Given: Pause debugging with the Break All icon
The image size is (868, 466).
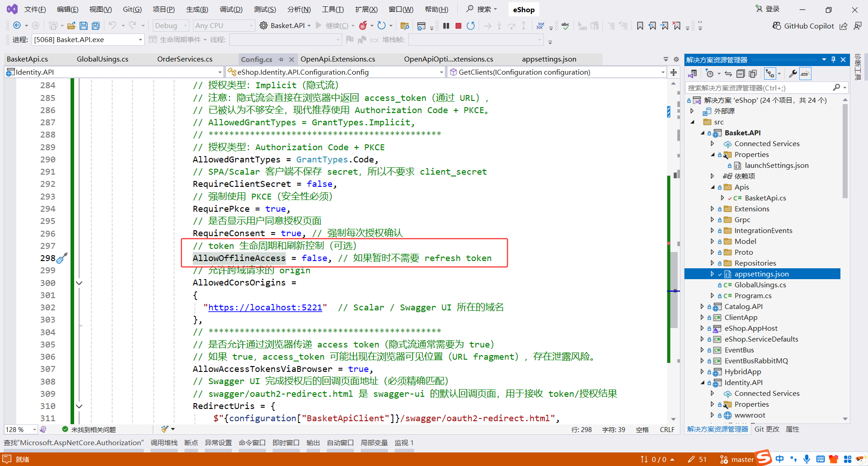Looking at the screenshot, I should 446,26.
